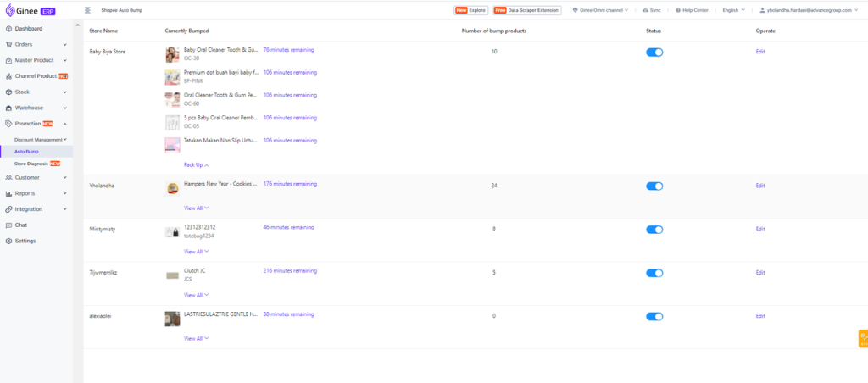Collapse Baby Biya Store list with Pack Up
Screen dimensions: 868x383
[197, 165]
